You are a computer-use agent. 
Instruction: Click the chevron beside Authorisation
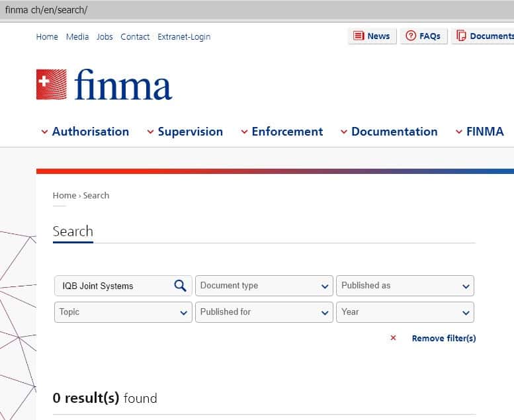[x=44, y=132]
